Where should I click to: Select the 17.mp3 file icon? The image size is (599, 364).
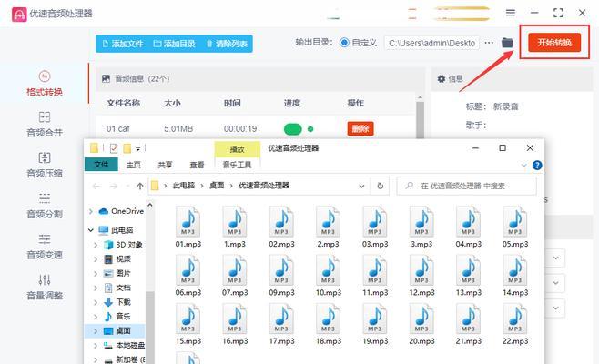tap(281, 318)
